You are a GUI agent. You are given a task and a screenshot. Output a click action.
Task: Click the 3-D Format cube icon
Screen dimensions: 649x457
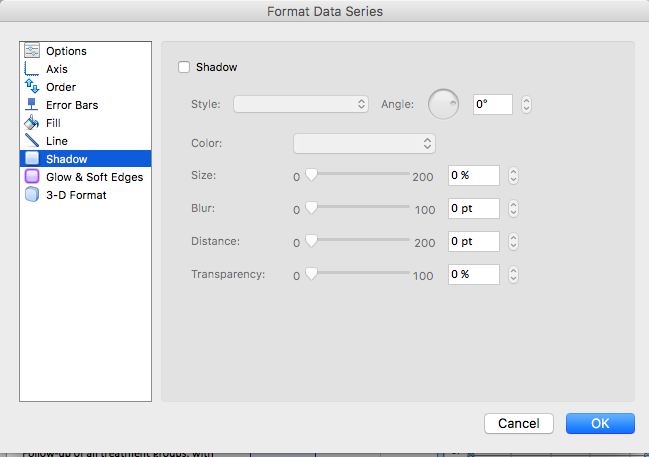click(31, 195)
